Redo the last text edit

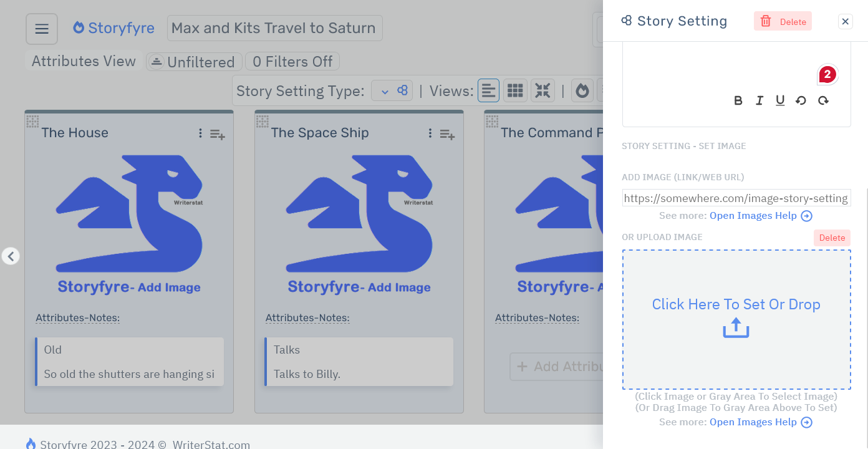pyautogui.click(x=823, y=100)
